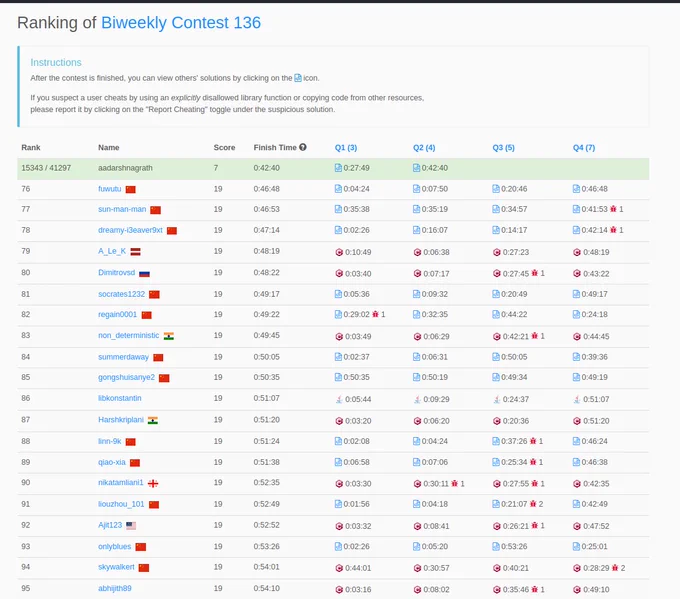Visit fuwutu's profile
680x599 pixels.
110,189
